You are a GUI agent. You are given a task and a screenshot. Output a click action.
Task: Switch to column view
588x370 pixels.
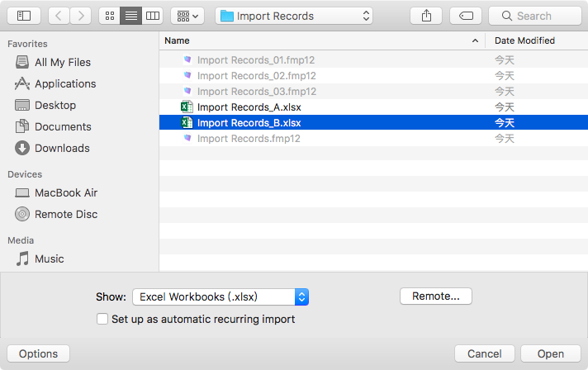coord(153,16)
